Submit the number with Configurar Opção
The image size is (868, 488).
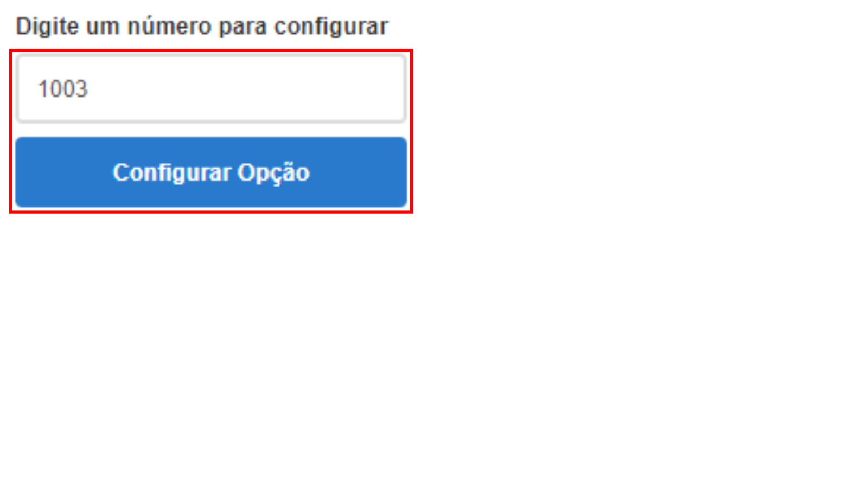click(x=211, y=172)
